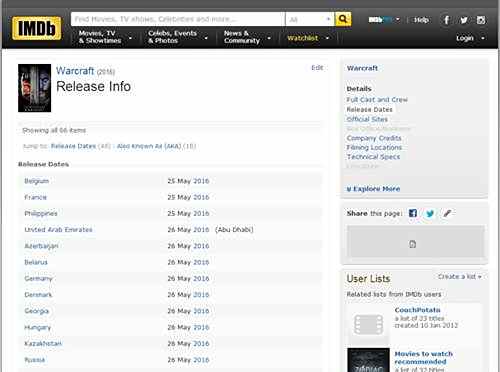This screenshot has height=372, width=500.
Task: Open Official Sites link
Action: (x=367, y=119)
